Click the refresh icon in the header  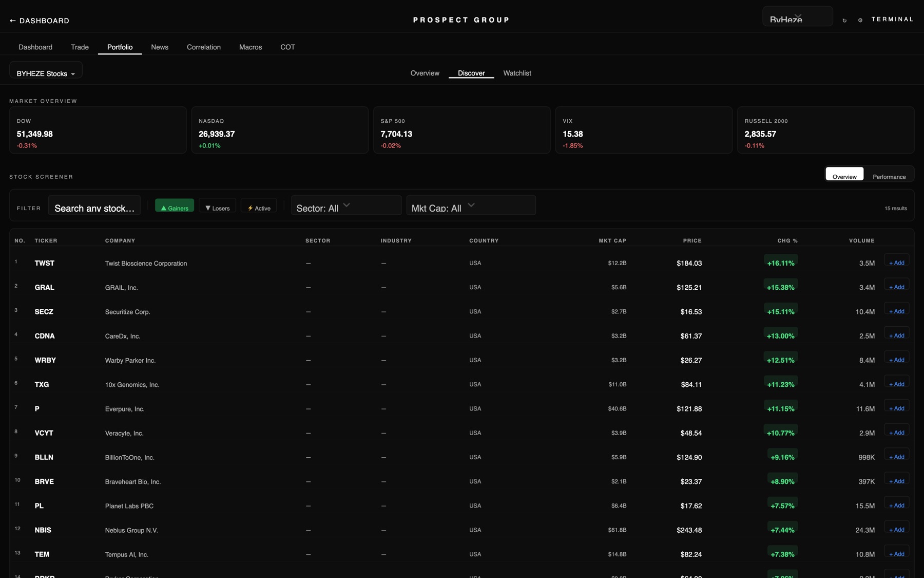pyautogui.click(x=844, y=21)
